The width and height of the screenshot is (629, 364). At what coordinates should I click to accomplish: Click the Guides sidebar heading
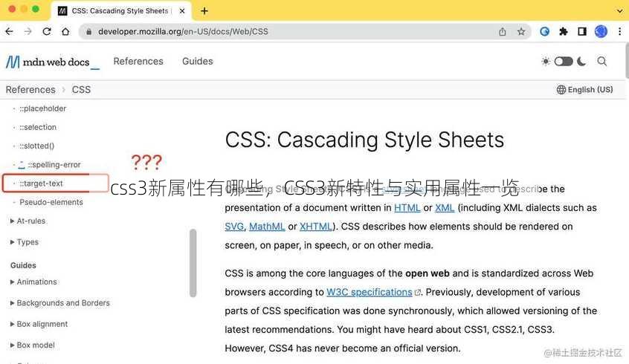coord(23,265)
